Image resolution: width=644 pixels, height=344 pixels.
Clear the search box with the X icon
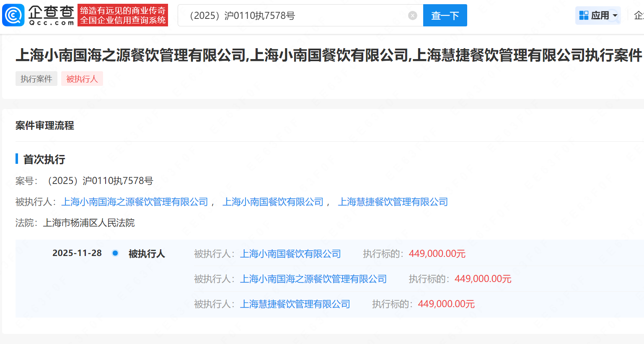412,16
